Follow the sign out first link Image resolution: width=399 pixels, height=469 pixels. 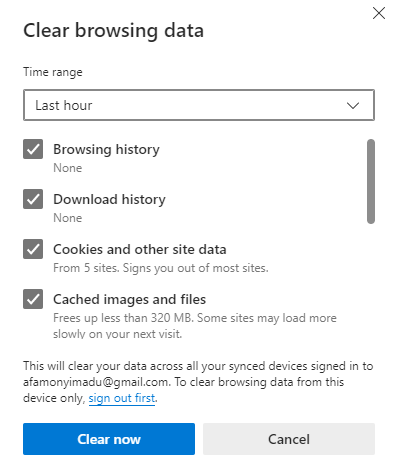tap(122, 398)
